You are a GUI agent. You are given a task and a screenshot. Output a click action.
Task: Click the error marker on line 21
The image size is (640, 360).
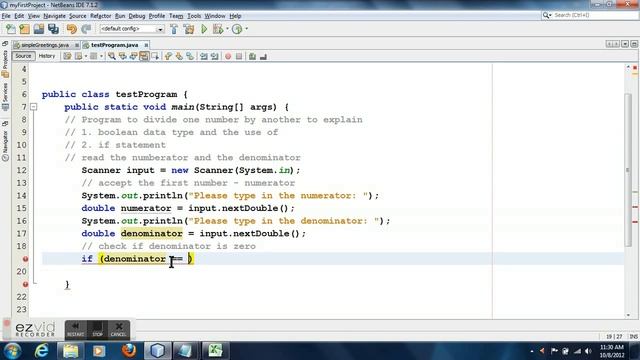[25, 284]
